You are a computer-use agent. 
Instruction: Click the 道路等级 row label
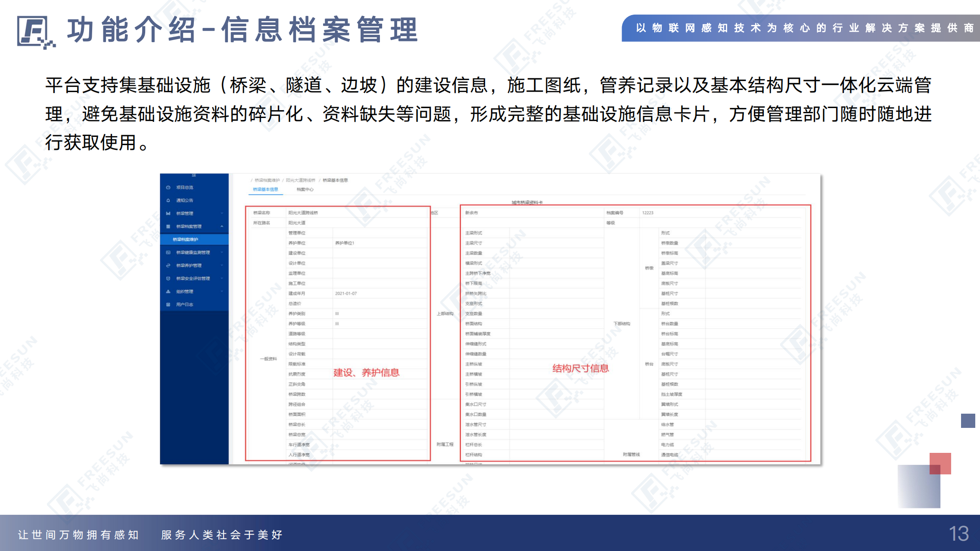tap(297, 334)
